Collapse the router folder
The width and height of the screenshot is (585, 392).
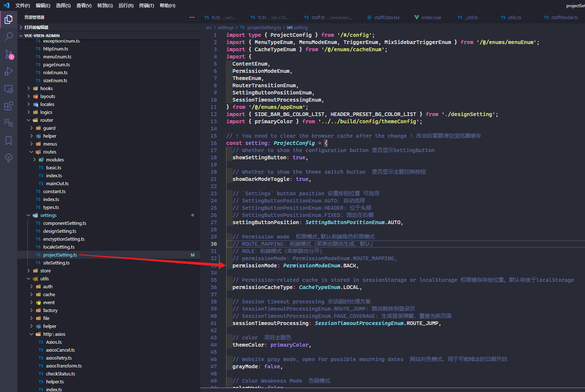(109, 120)
